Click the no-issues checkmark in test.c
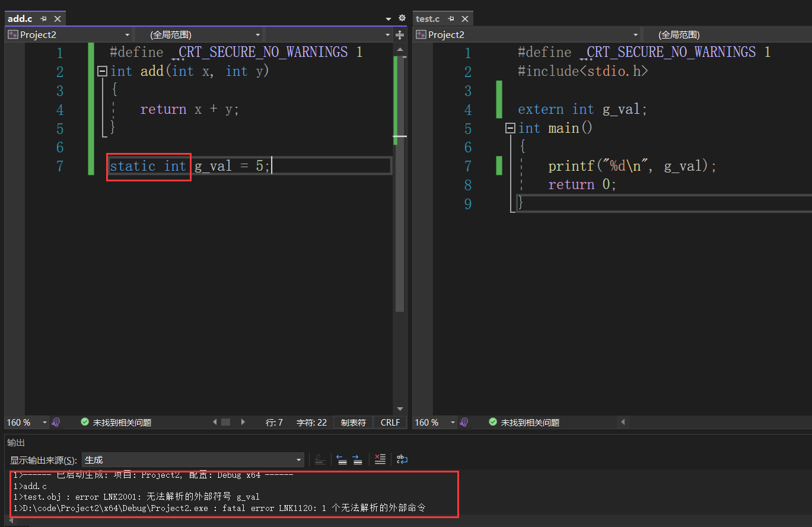The image size is (812, 527). click(x=493, y=423)
